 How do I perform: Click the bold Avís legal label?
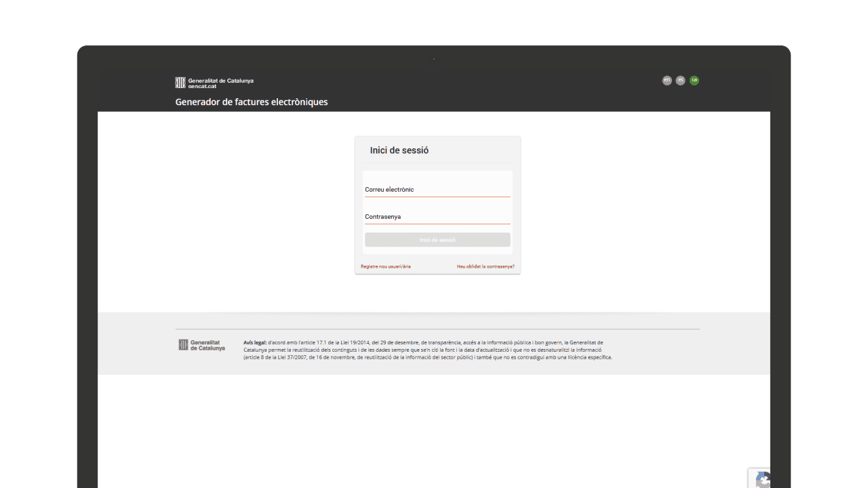(x=255, y=343)
